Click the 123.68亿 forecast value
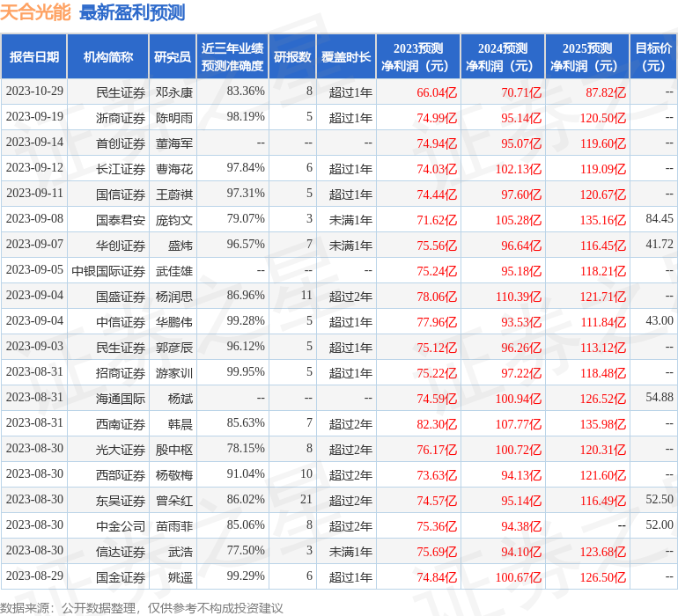 (x=603, y=551)
